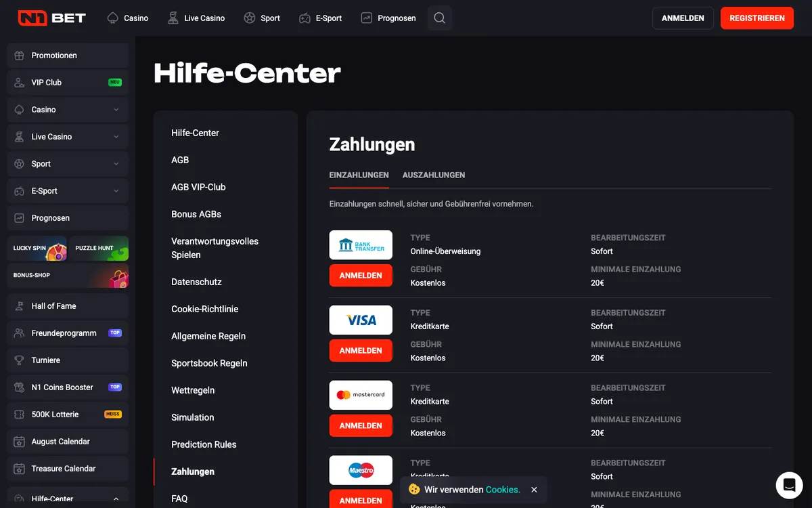The height and width of the screenshot is (508, 812).
Task: Click the Treasure Calendar icon
Action: 19,469
